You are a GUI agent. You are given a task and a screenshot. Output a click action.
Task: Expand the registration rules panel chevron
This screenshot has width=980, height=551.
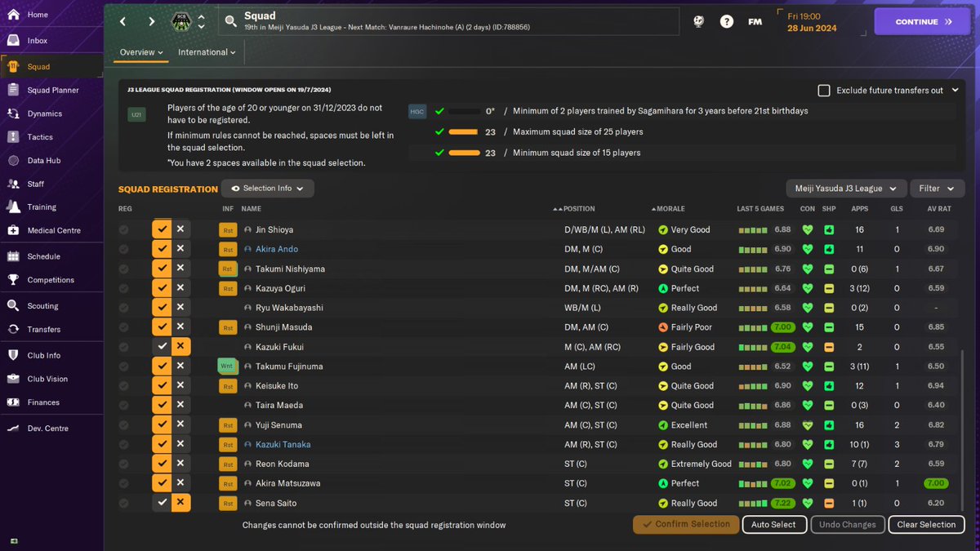pyautogui.click(x=955, y=91)
